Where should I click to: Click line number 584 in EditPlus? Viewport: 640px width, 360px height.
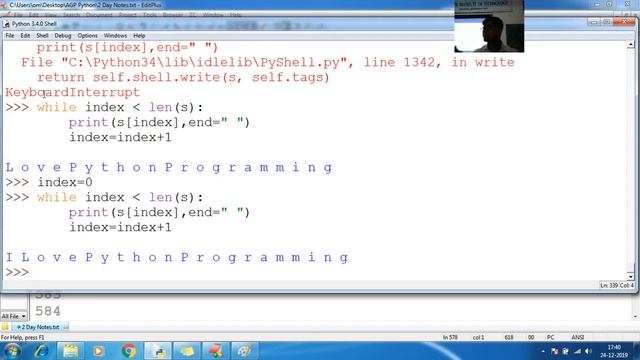click(48, 311)
